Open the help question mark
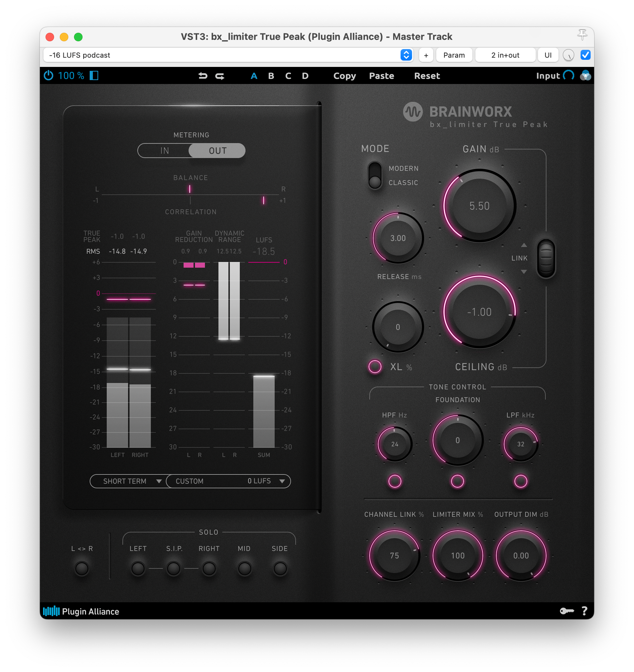The width and height of the screenshot is (634, 672). click(x=584, y=611)
